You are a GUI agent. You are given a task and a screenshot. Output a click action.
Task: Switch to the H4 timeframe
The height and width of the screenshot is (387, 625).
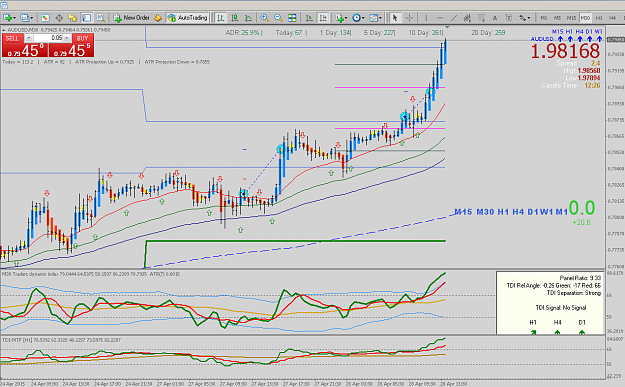(x=613, y=18)
